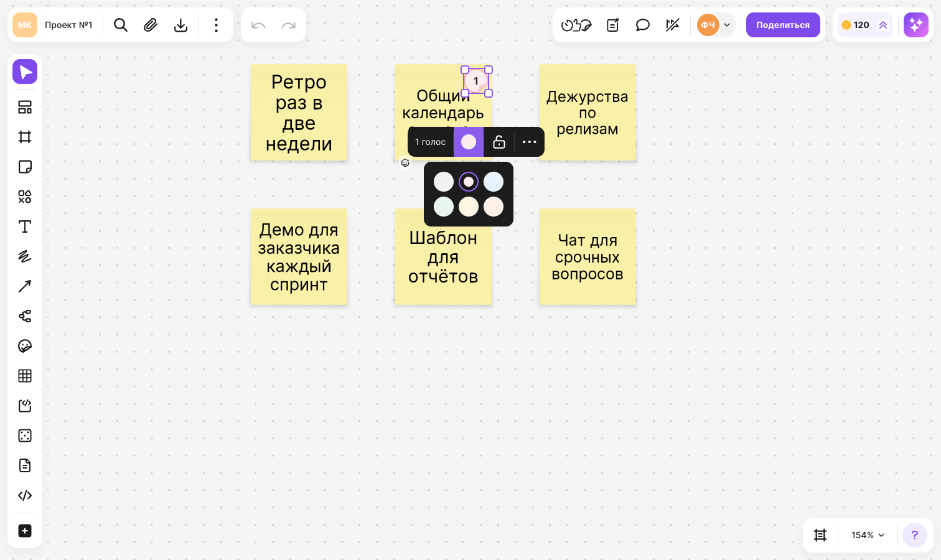Open more options in floating toolbar
Image resolution: width=941 pixels, height=560 pixels.
coord(530,142)
